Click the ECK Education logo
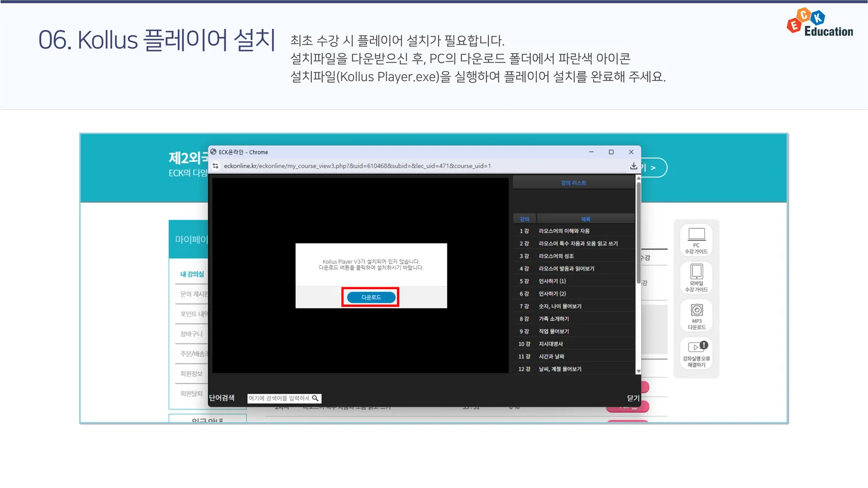 tap(820, 23)
